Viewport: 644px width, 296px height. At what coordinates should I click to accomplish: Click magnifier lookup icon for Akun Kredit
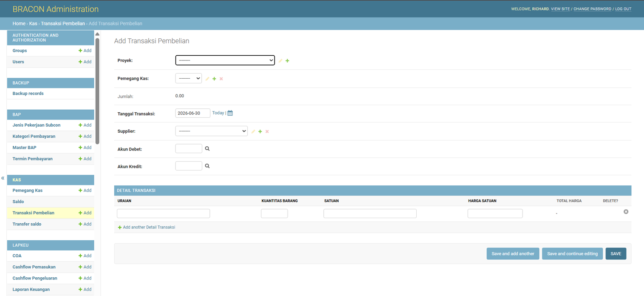[x=207, y=166]
